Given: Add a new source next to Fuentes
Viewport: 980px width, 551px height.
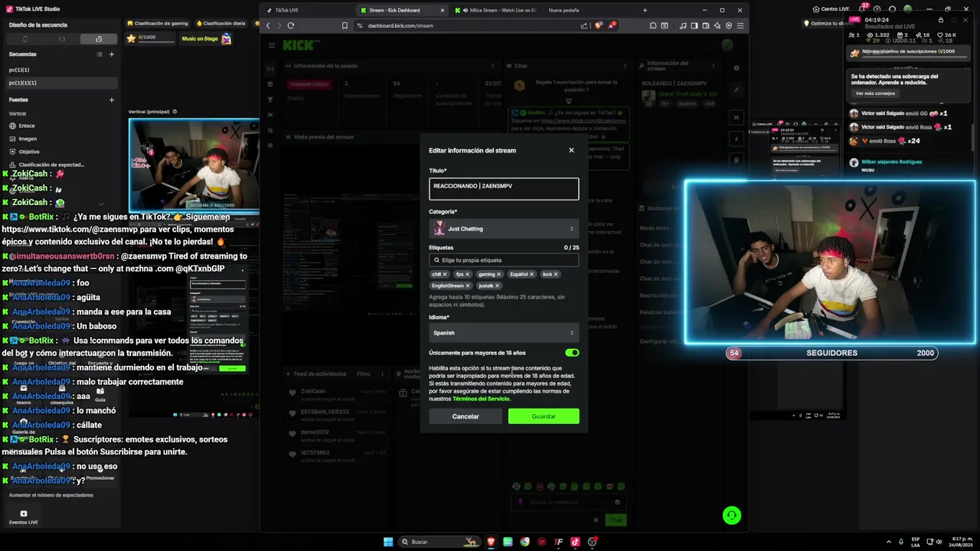Looking at the screenshot, I should click(x=112, y=99).
